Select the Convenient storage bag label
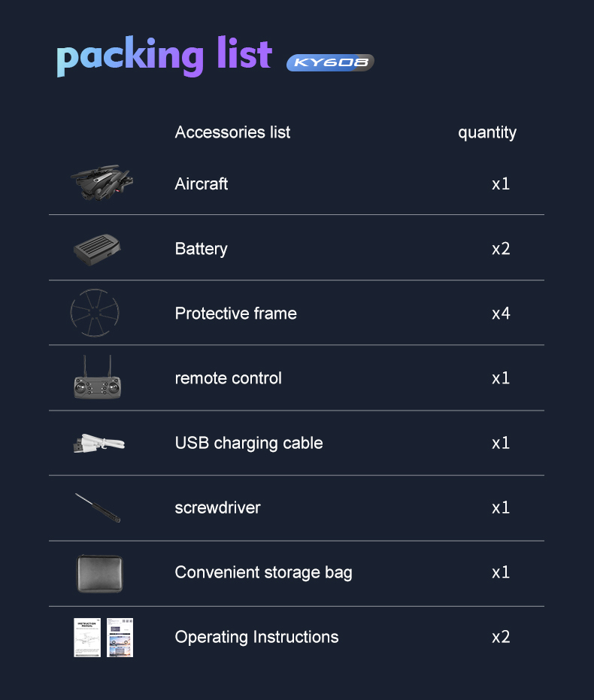 (264, 573)
